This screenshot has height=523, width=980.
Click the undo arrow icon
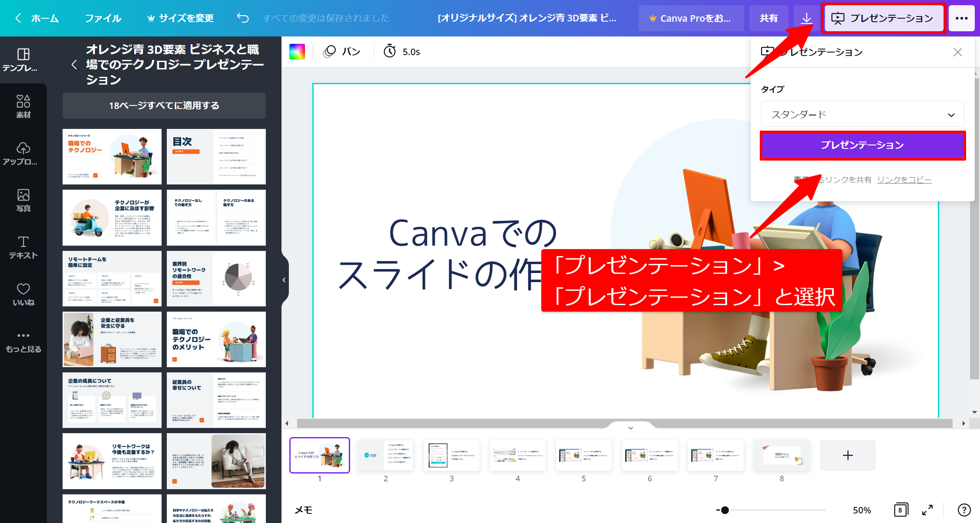tap(243, 18)
